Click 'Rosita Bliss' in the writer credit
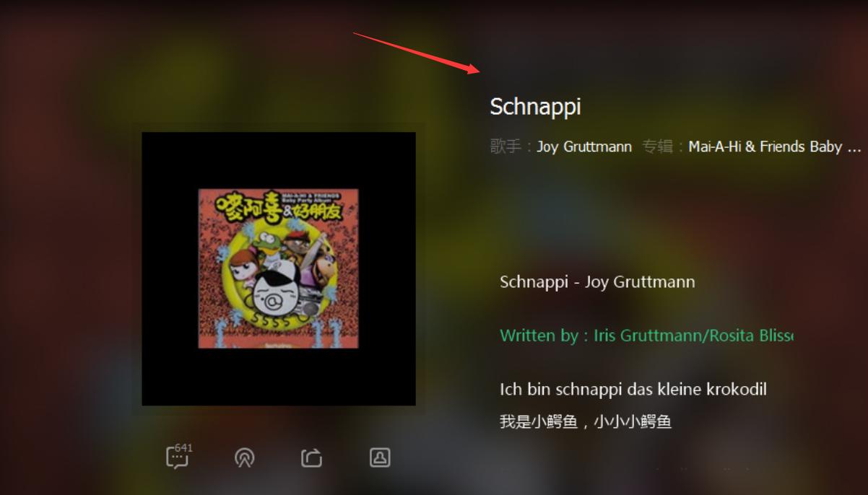 (x=751, y=336)
